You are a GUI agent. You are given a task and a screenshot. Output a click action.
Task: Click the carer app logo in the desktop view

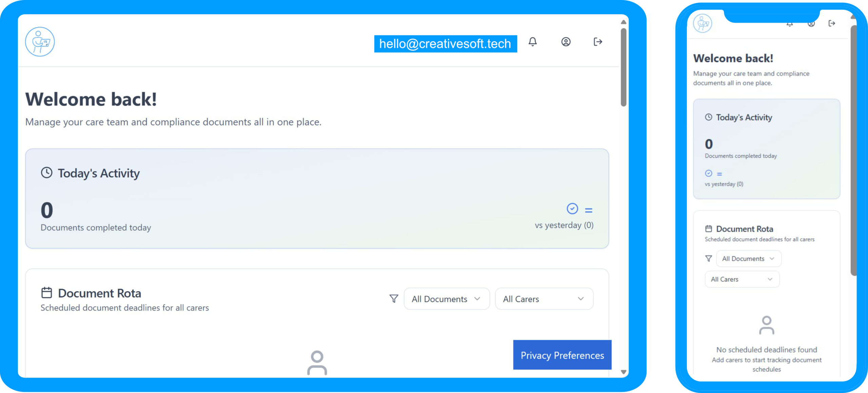[40, 42]
